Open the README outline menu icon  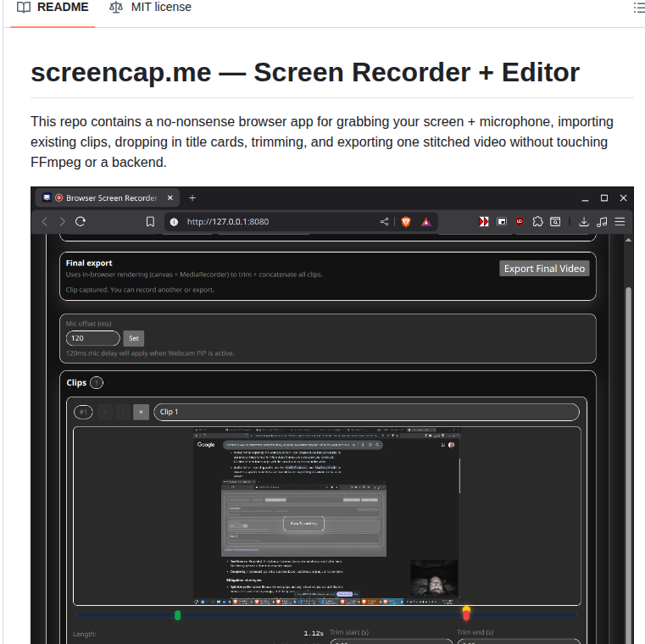[639, 8]
